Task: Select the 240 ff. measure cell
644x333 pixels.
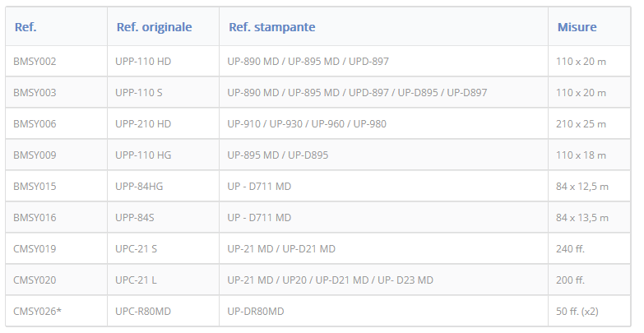Action: pos(590,248)
